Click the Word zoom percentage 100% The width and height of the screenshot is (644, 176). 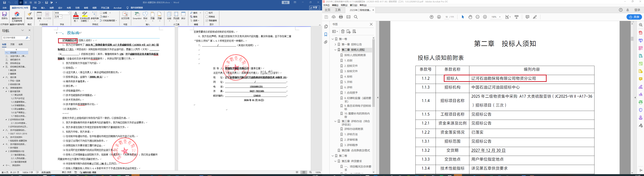[318, 172]
